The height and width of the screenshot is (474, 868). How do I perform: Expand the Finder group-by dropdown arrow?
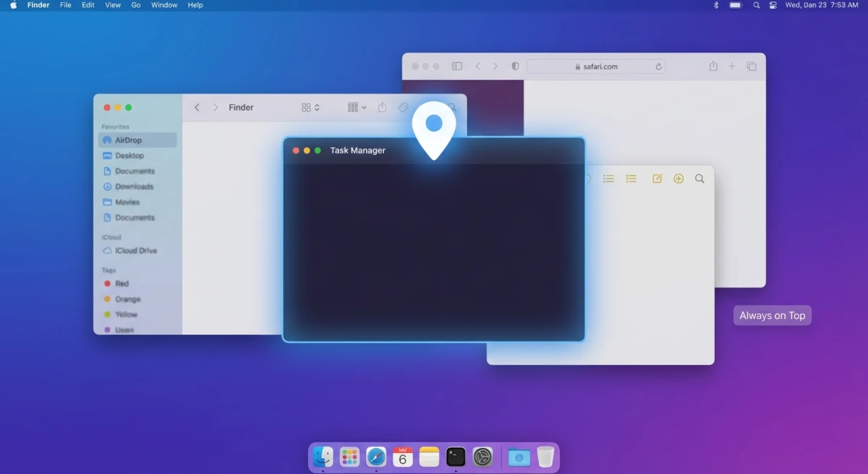[x=364, y=108]
